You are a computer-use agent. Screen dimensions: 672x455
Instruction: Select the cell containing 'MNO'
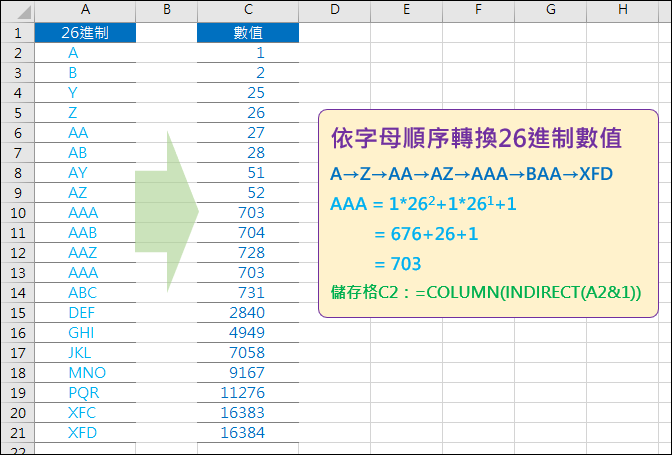pos(85,373)
